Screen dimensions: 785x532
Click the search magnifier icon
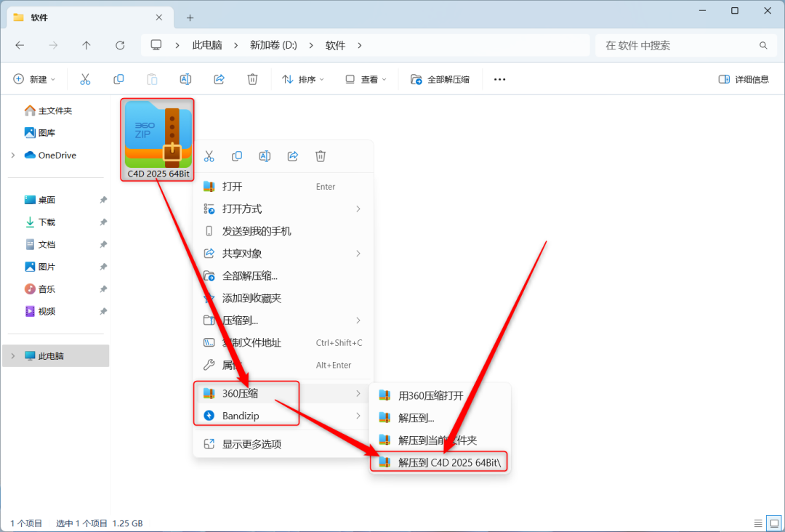[x=763, y=46]
